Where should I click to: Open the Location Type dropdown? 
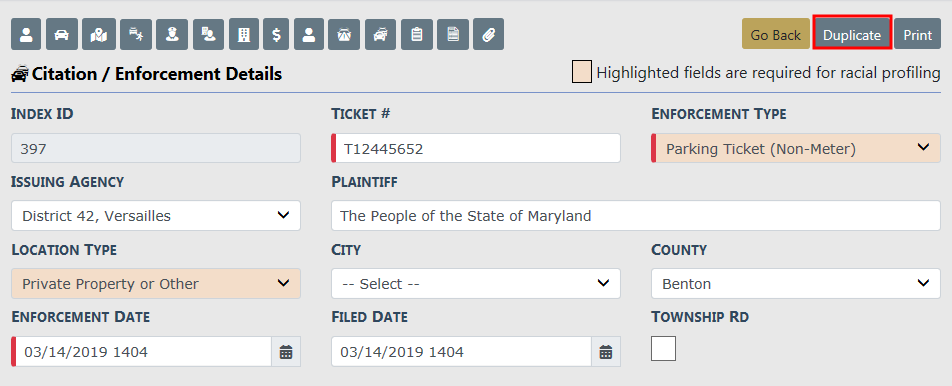155,283
